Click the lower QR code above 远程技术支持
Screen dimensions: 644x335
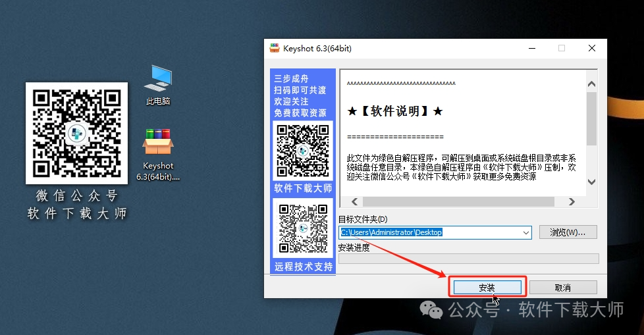point(303,228)
